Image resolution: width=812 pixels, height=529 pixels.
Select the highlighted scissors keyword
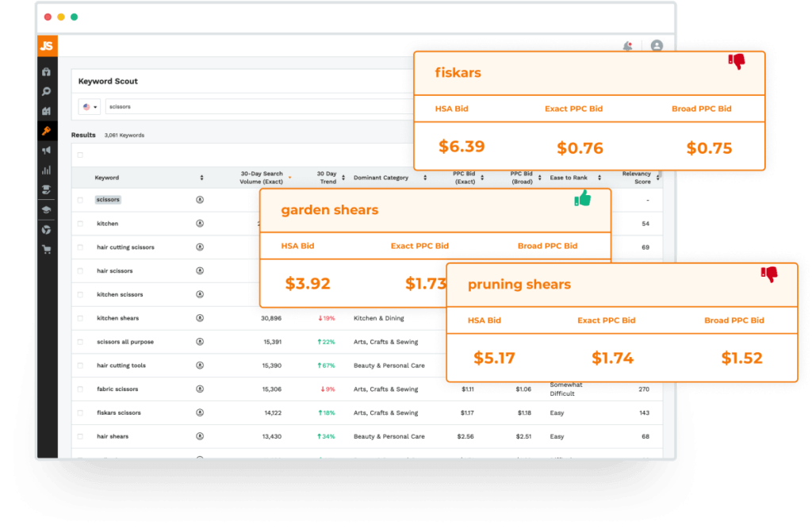tap(108, 200)
